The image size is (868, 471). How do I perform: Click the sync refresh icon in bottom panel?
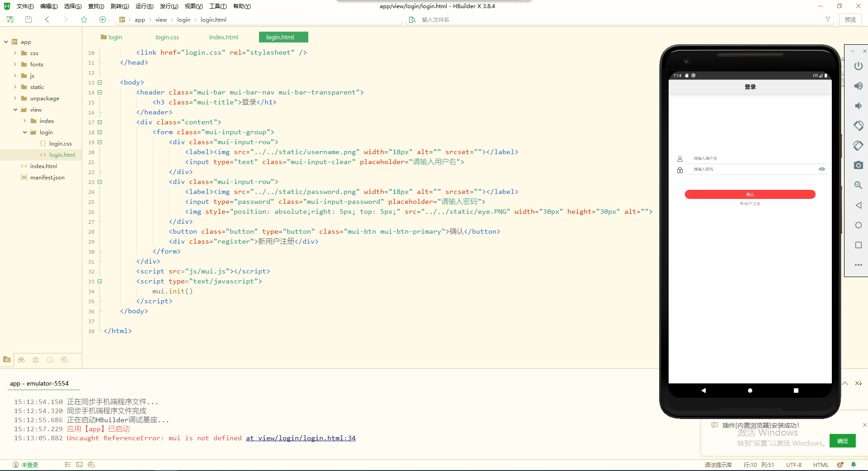[50, 360]
